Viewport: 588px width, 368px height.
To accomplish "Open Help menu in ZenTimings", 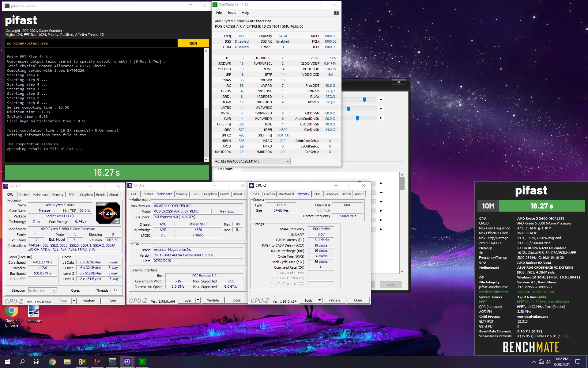I will (x=245, y=13).
